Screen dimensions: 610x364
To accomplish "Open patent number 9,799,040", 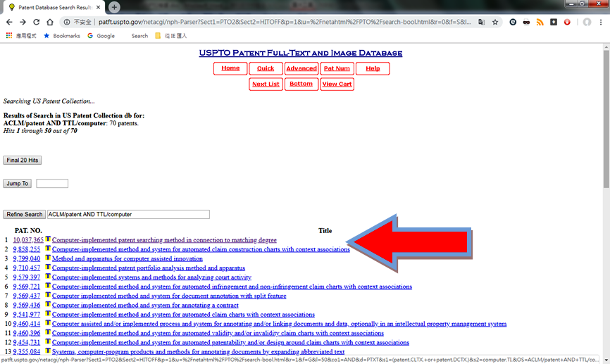I will click(27, 258).
